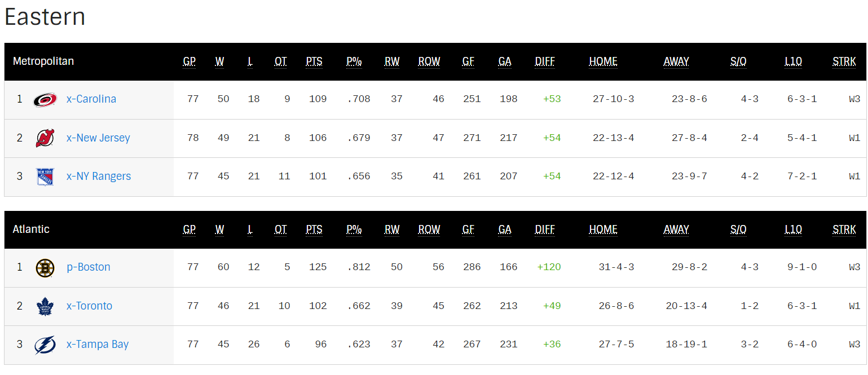Click the Carolina Hurricanes team logo
Viewport: 868px width, 375px height.
45,100
